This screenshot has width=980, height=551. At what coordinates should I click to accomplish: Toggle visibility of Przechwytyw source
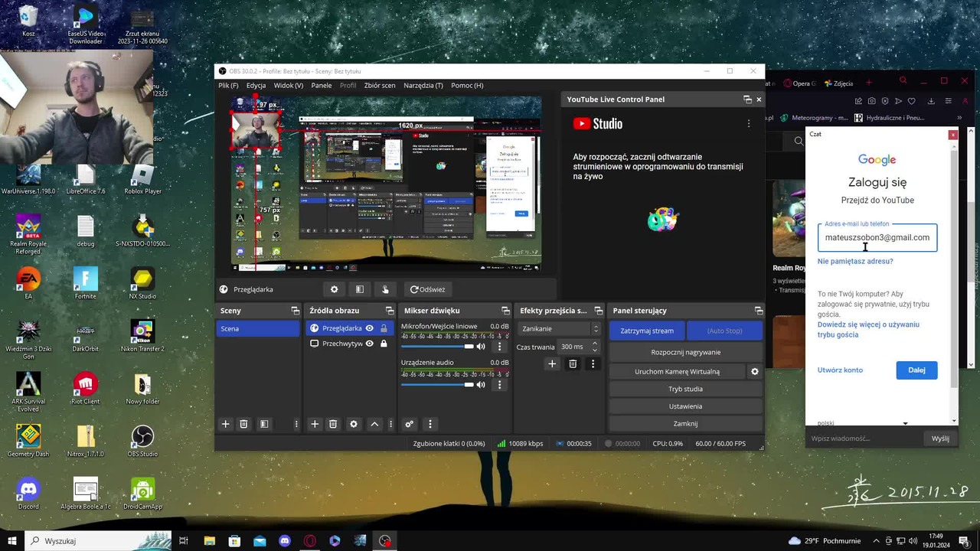tap(369, 344)
